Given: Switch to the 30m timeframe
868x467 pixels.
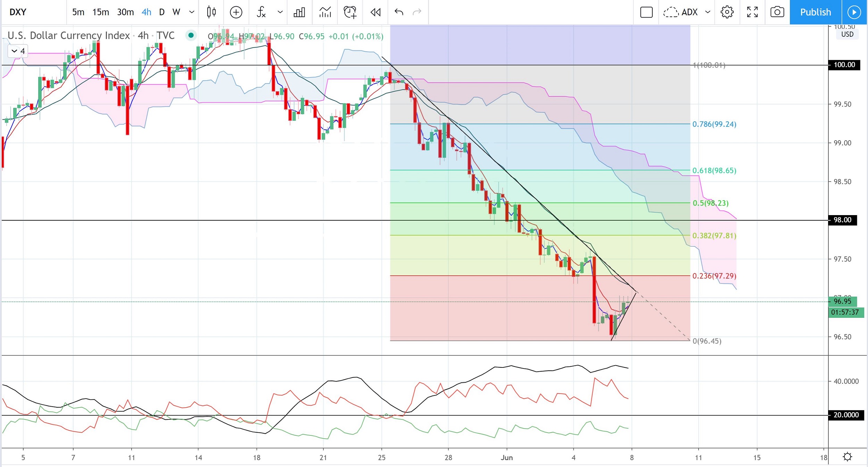Looking at the screenshot, I should [x=125, y=12].
